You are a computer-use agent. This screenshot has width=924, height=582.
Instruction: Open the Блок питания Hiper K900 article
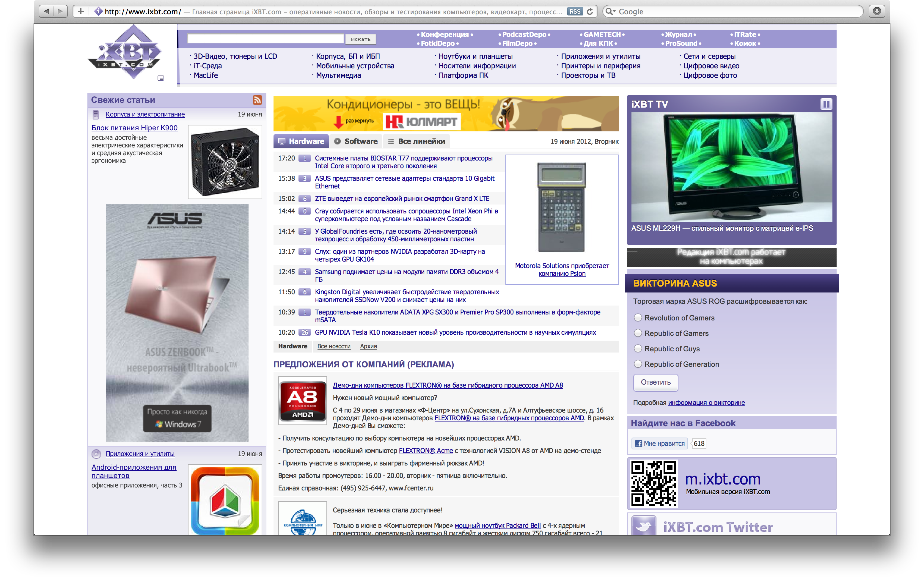(x=134, y=128)
